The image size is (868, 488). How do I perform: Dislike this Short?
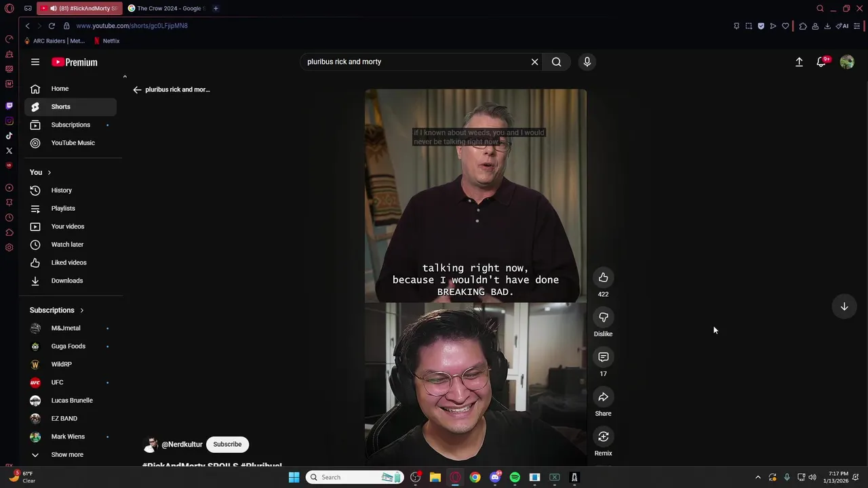603,317
